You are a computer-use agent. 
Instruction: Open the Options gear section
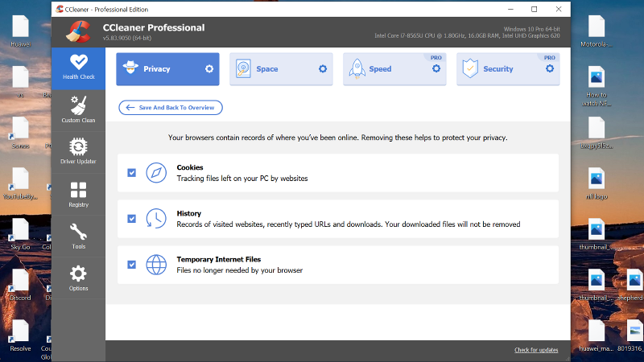[x=78, y=278]
